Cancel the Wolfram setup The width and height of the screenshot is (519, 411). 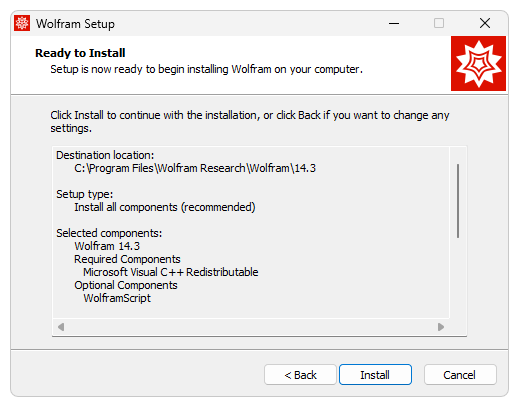coord(460,375)
